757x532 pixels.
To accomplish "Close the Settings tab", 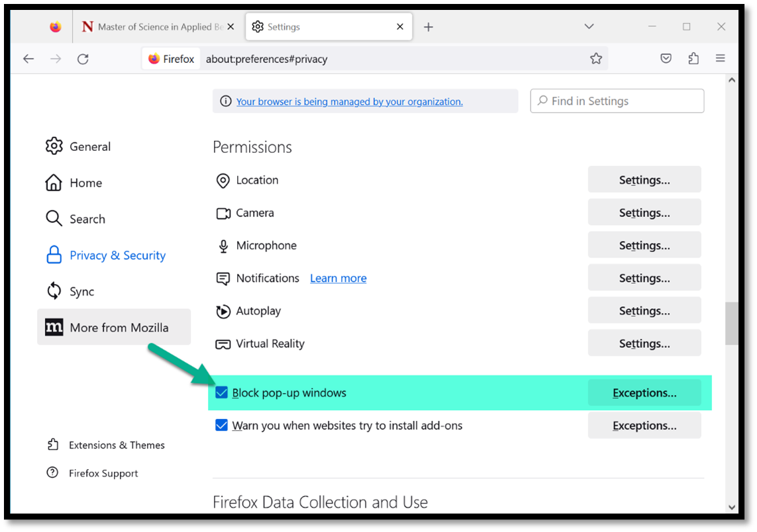I will [x=400, y=27].
